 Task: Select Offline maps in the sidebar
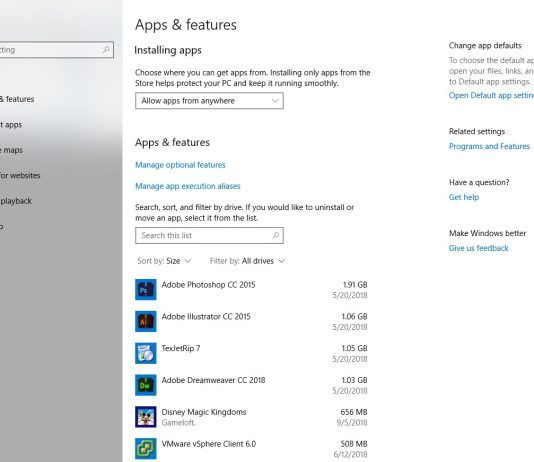11,150
